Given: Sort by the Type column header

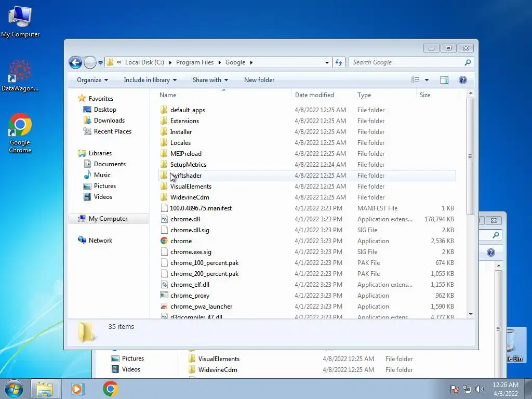Looking at the screenshot, I should pyautogui.click(x=385, y=95).
